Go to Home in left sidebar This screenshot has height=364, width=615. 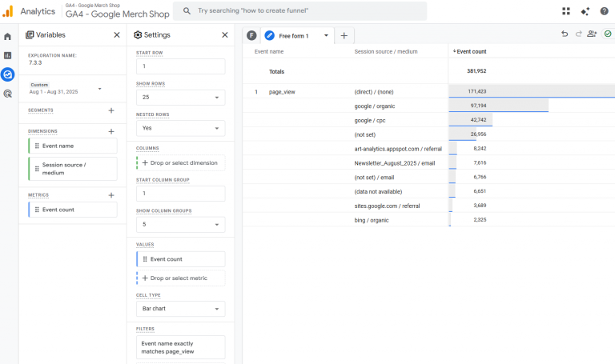click(x=8, y=37)
